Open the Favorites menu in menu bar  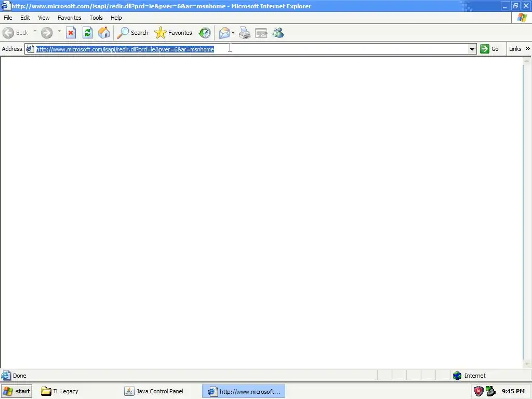click(69, 18)
